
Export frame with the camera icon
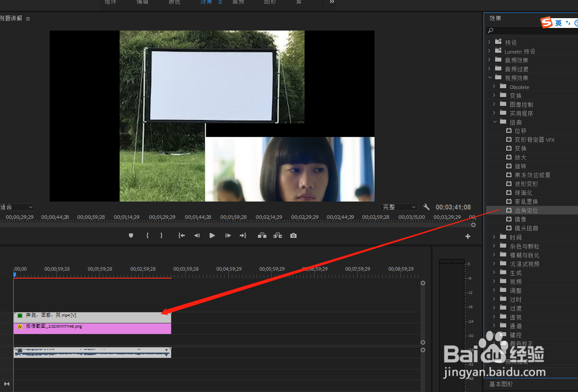[x=293, y=236]
